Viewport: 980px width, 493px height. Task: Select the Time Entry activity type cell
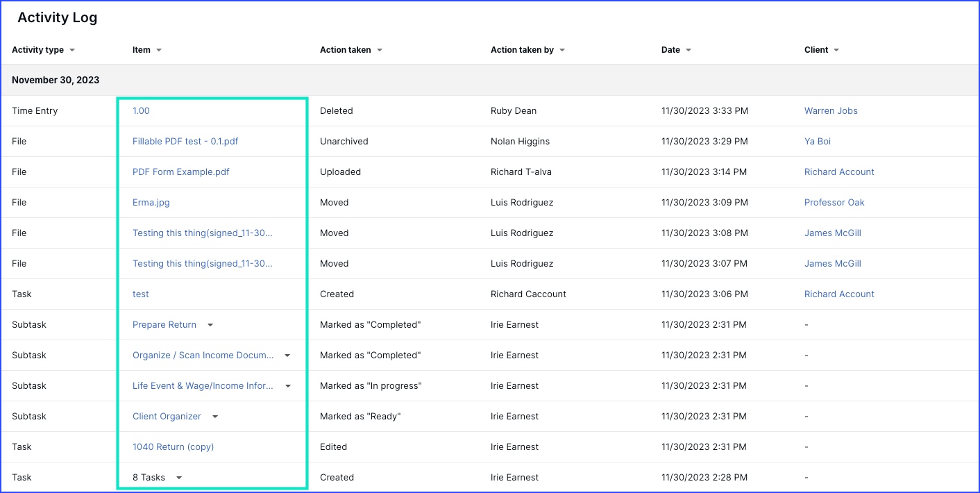pyautogui.click(x=35, y=111)
